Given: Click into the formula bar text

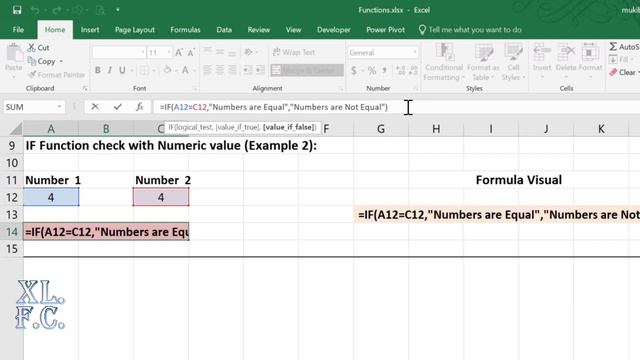Looking at the screenshot, I should [273, 107].
